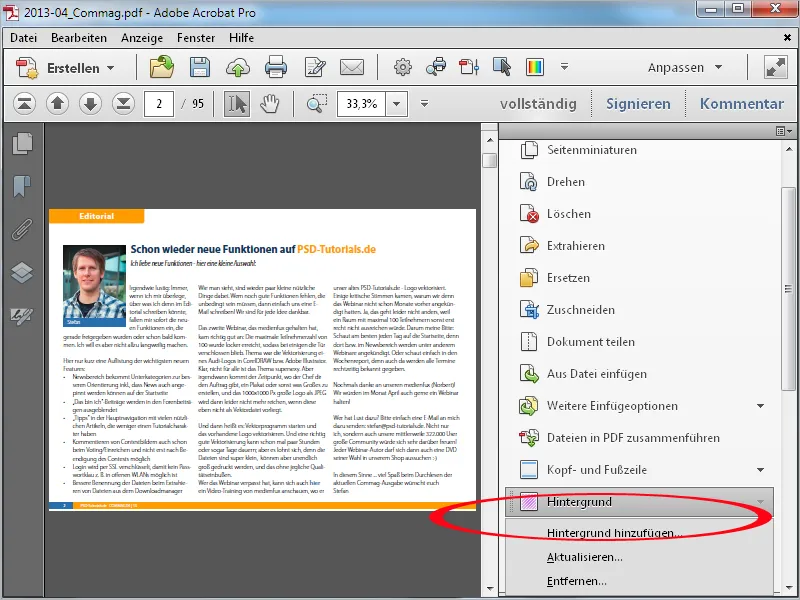
Task: Open the Anpassen dropdown
Action: pyautogui.click(x=685, y=67)
